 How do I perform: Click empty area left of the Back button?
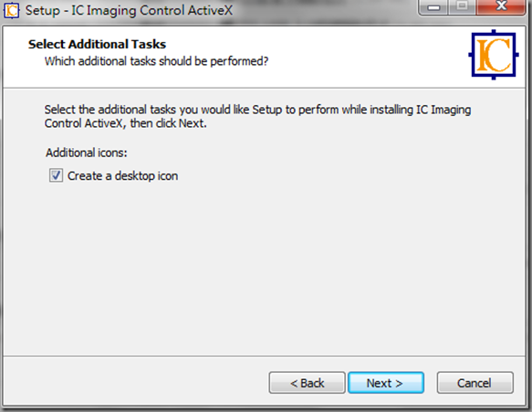136,382
